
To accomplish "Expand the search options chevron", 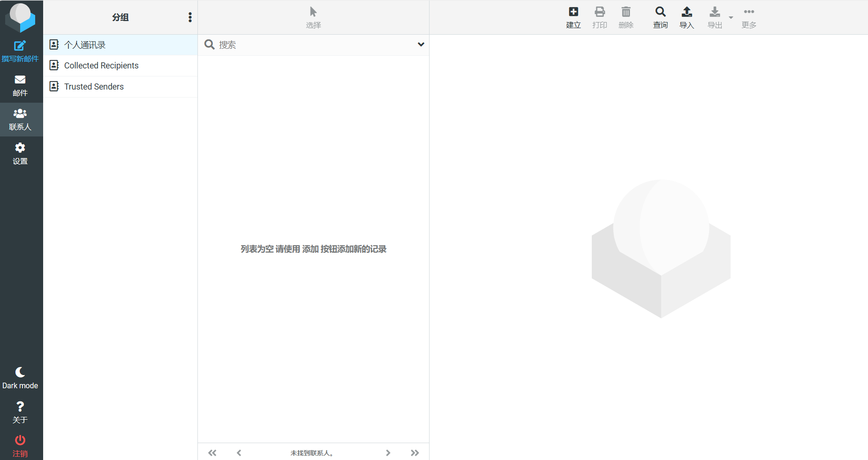I will 421,45.
